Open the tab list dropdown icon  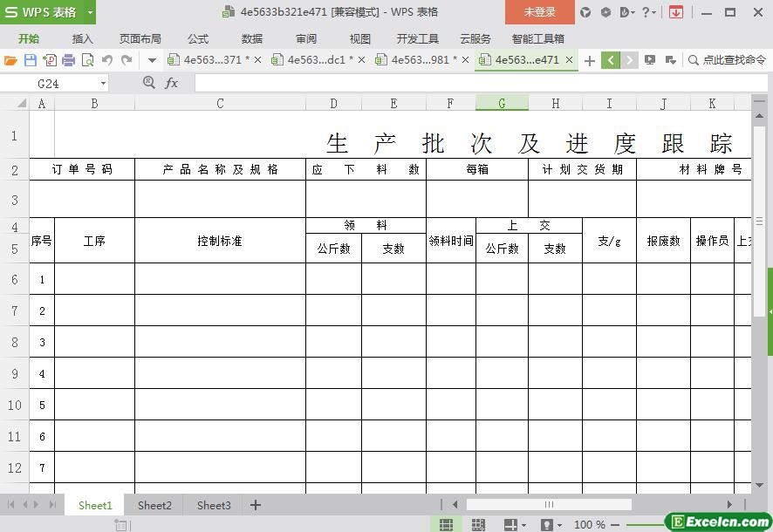[670, 60]
